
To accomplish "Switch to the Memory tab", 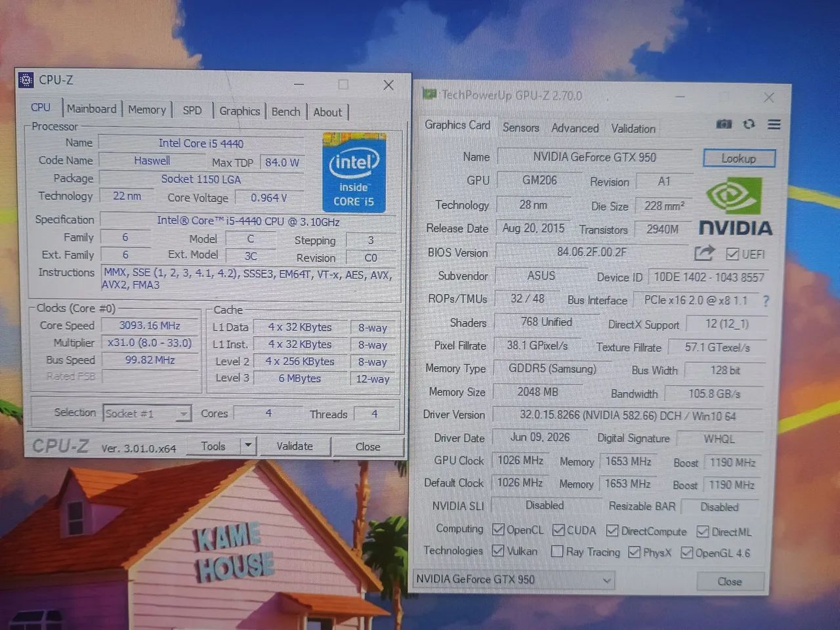I will (147, 110).
